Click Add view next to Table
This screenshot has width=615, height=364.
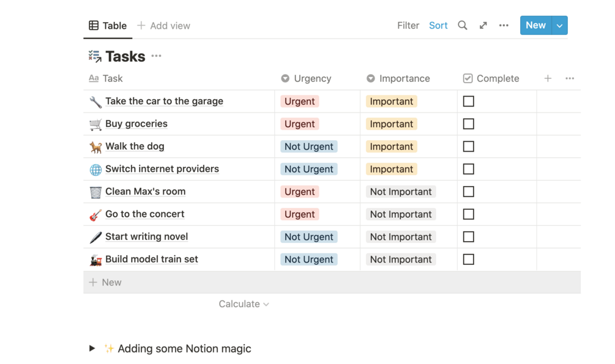(x=163, y=26)
